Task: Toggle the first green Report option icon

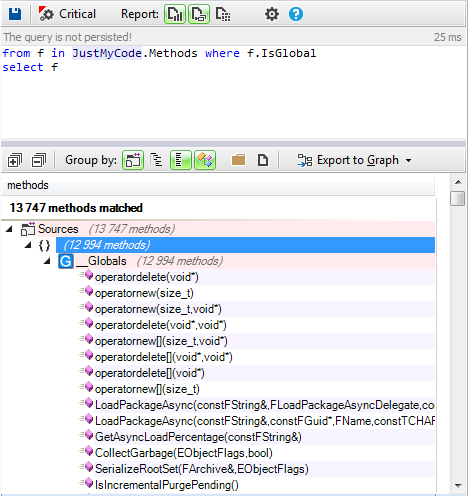Action: [175, 14]
